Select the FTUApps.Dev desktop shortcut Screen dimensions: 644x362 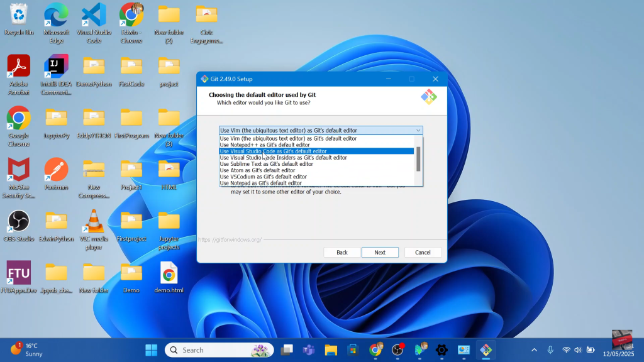[18, 277]
